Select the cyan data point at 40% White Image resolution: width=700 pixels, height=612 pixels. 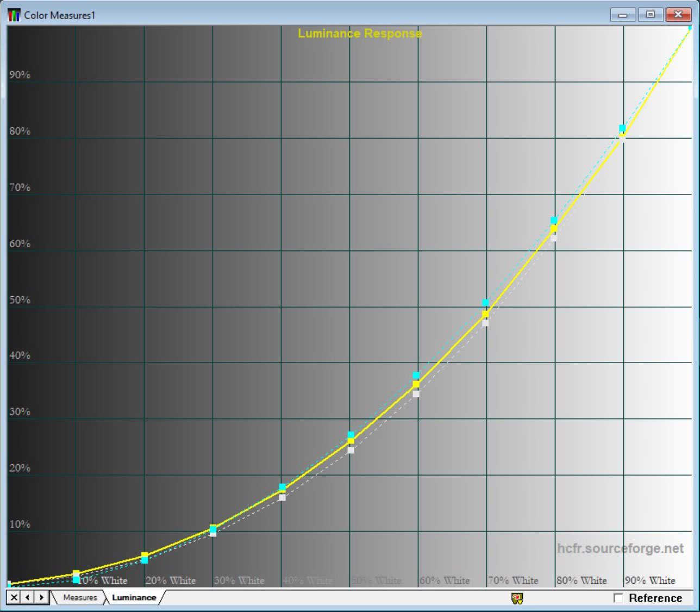[x=282, y=487]
